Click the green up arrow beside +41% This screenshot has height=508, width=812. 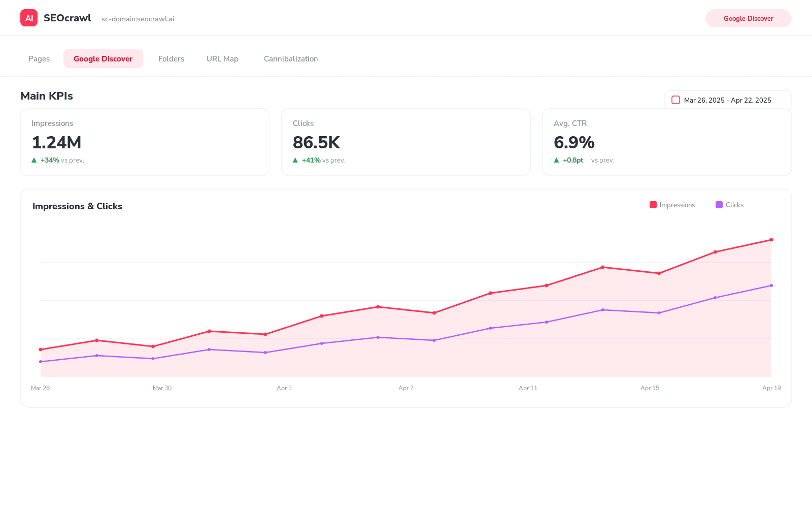295,160
